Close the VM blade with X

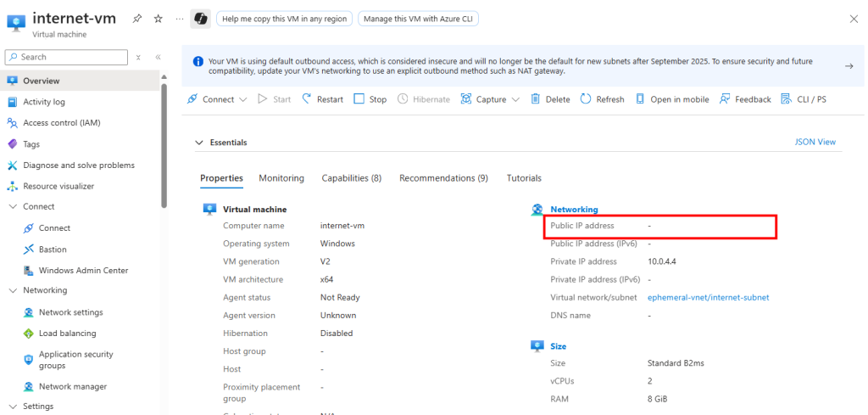coord(854,19)
